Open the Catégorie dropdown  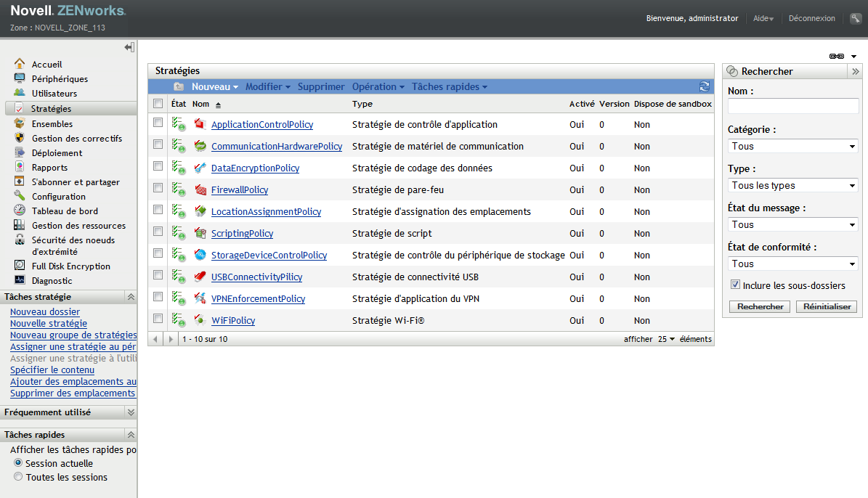coord(793,146)
